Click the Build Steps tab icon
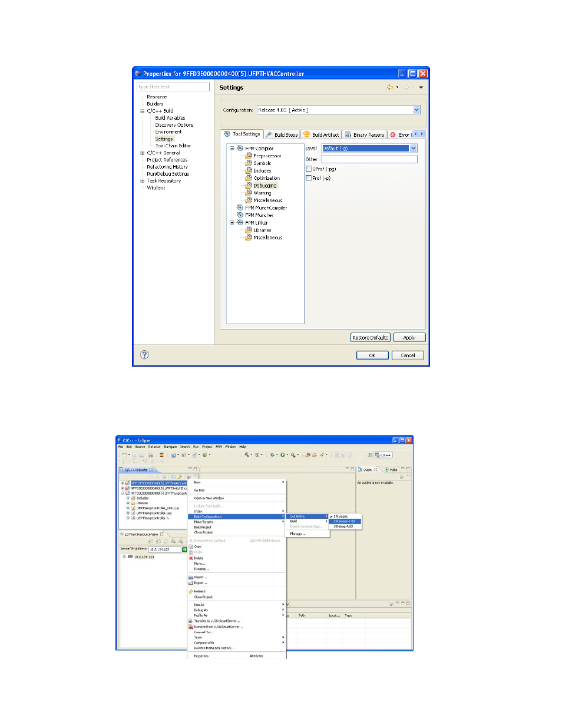The width and height of the screenshot is (562, 728). 269,134
